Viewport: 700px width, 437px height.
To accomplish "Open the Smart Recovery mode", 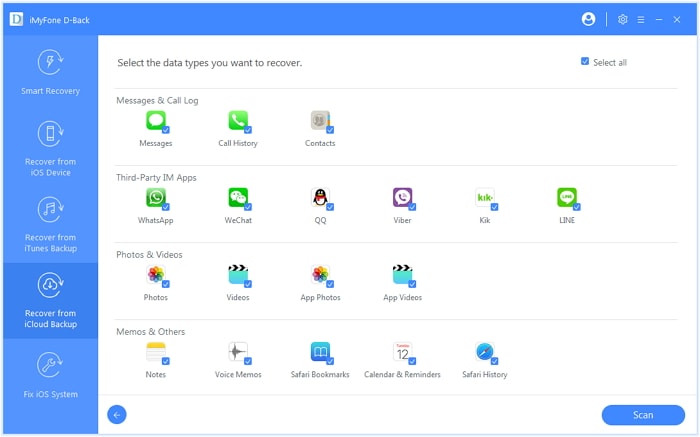I will click(50, 72).
